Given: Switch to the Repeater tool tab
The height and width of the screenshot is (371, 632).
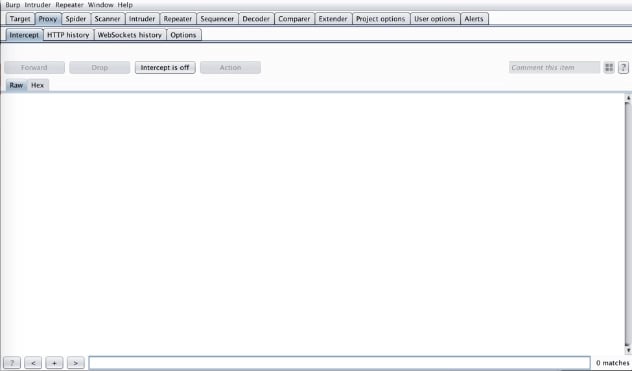Looking at the screenshot, I should click(x=178, y=19).
